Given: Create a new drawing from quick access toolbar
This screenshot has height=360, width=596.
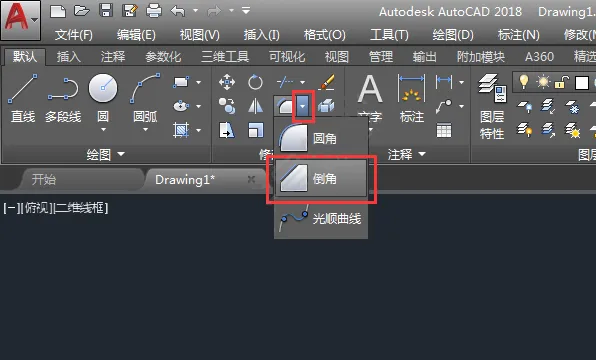Looking at the screenshot, I should point(58,11).
